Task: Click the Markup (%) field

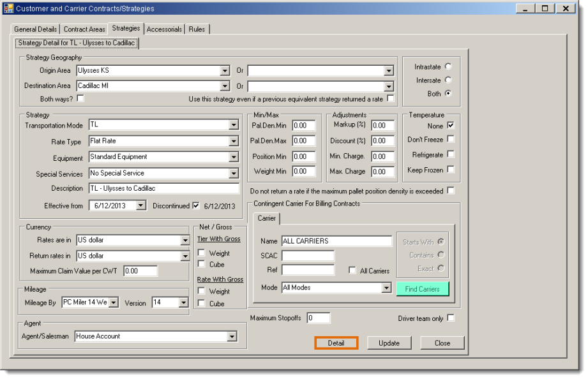Action: [x=383, y=126]
